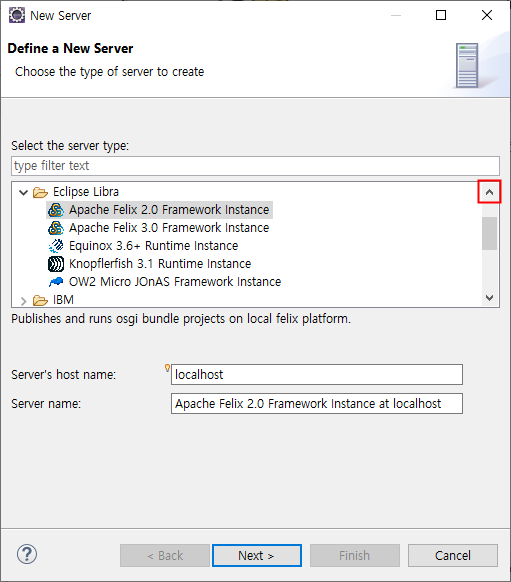Collapse the Eclipse Libra tree node

click(23, 192)
